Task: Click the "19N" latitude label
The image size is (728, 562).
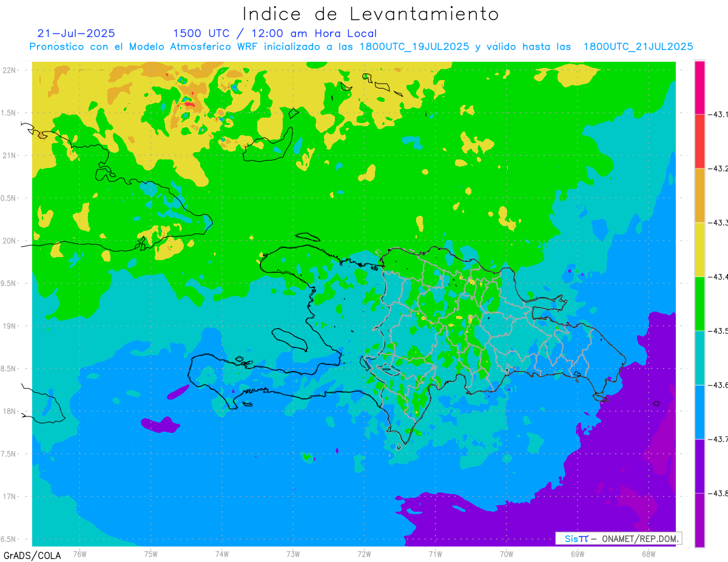Action: pyautogui.click(x=10, y=326)
